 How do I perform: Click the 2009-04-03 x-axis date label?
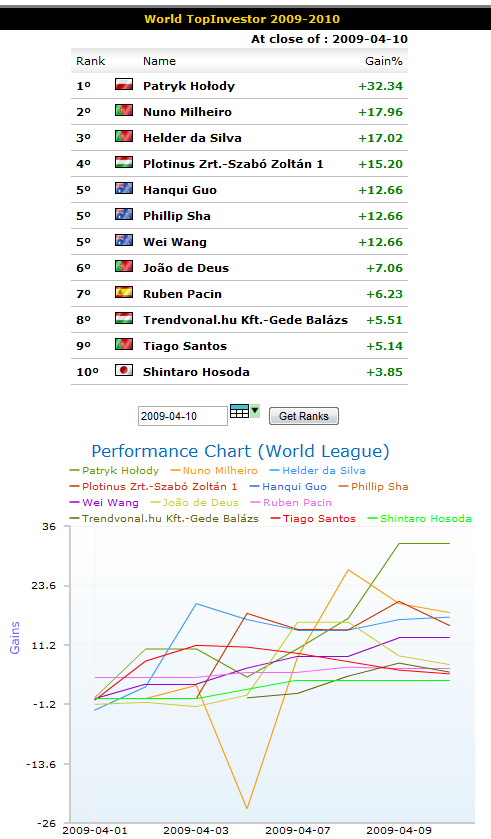point(196,830)
